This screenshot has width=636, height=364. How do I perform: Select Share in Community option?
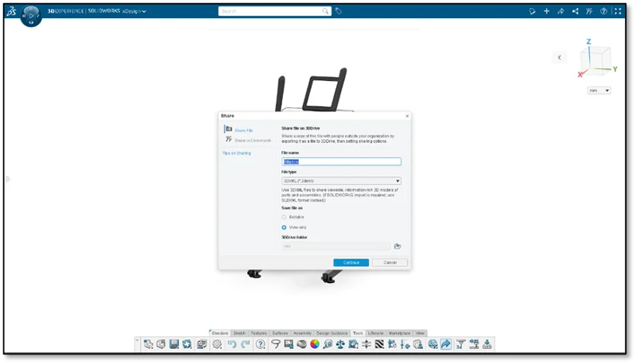(x=252, y=140)
